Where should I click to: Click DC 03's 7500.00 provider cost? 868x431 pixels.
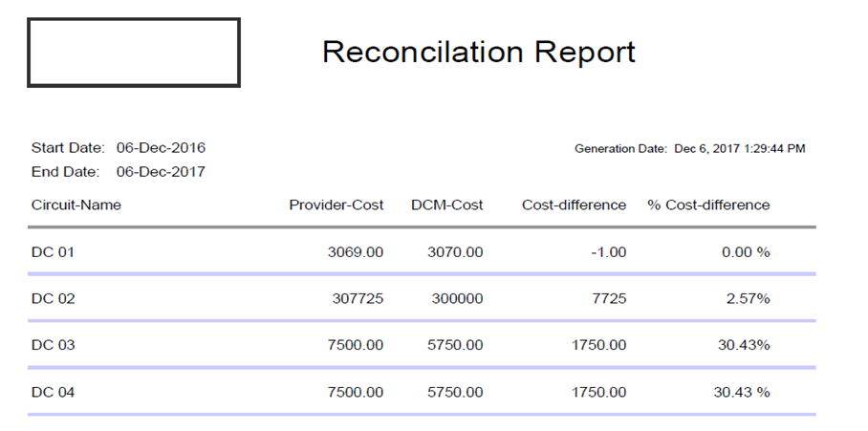[355, 345]
